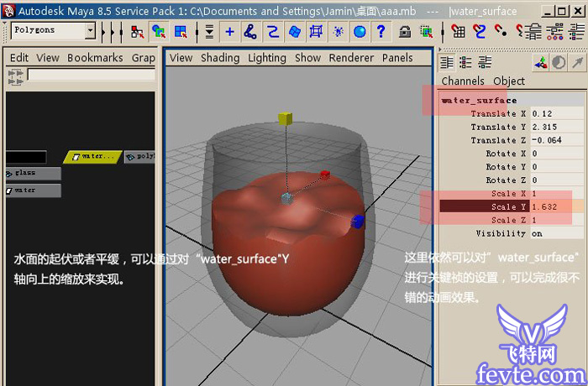588x386 pixels.
Task: Click highlight selection mode icon
Action: click(x=426, y=32)
